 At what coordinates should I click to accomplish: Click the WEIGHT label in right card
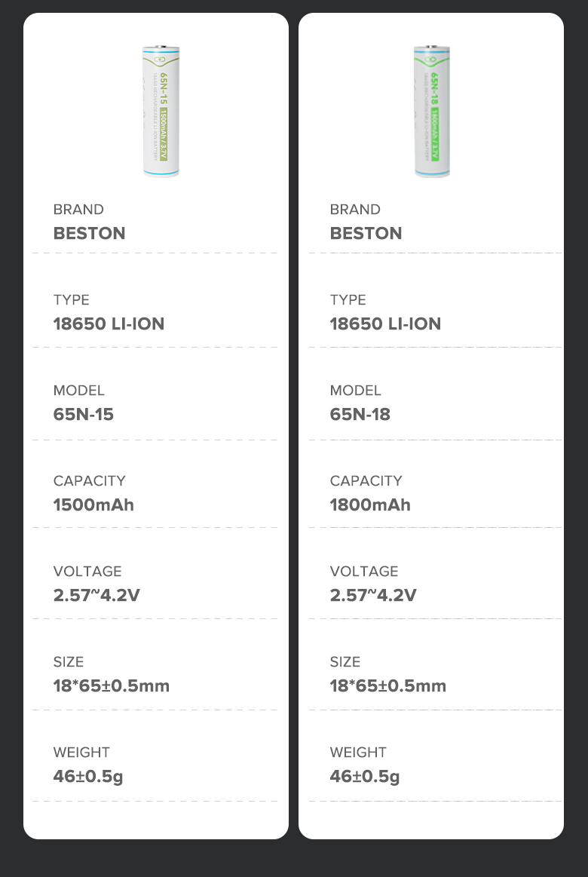[358, 752]
